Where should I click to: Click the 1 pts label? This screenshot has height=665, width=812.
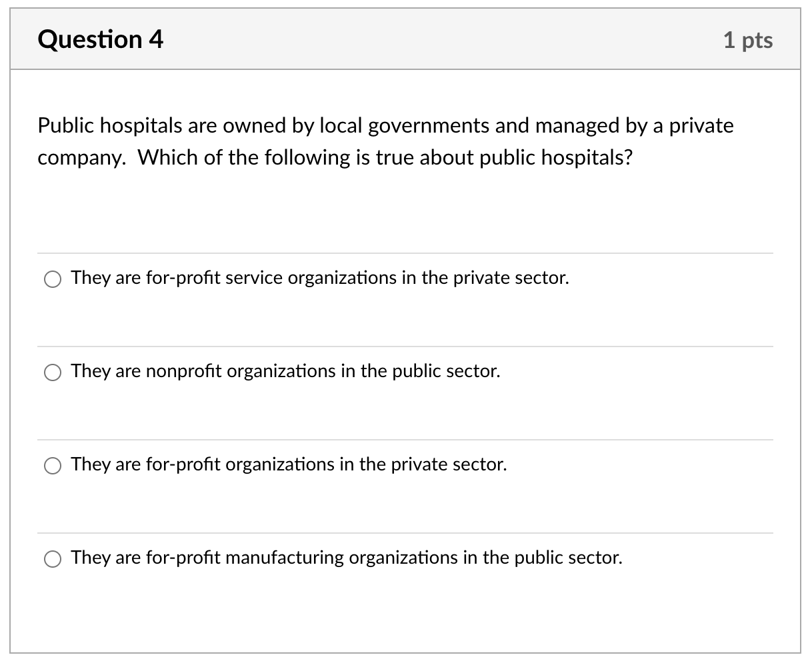point(748,40)
